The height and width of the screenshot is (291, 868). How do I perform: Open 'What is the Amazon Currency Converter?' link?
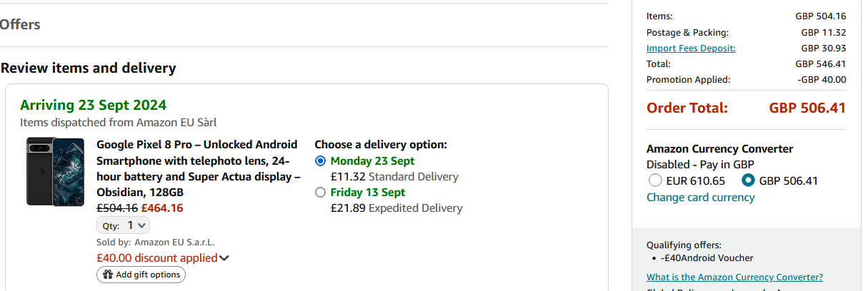pos(734,277)
